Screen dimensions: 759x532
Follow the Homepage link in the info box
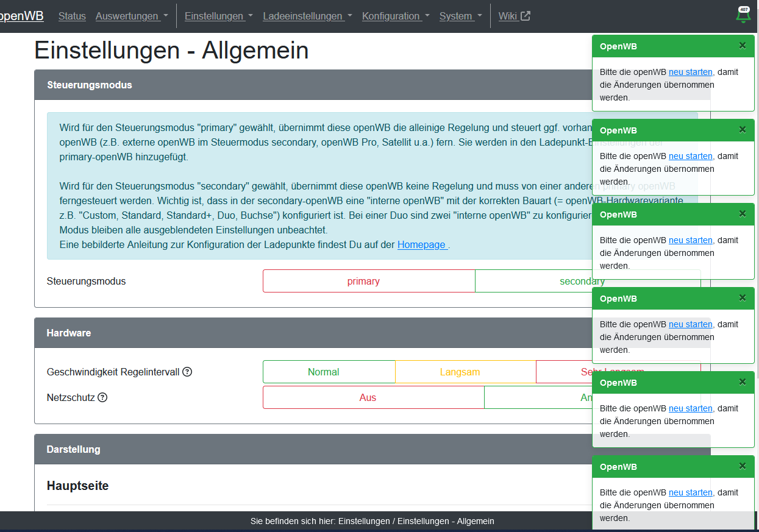(422, 244)
